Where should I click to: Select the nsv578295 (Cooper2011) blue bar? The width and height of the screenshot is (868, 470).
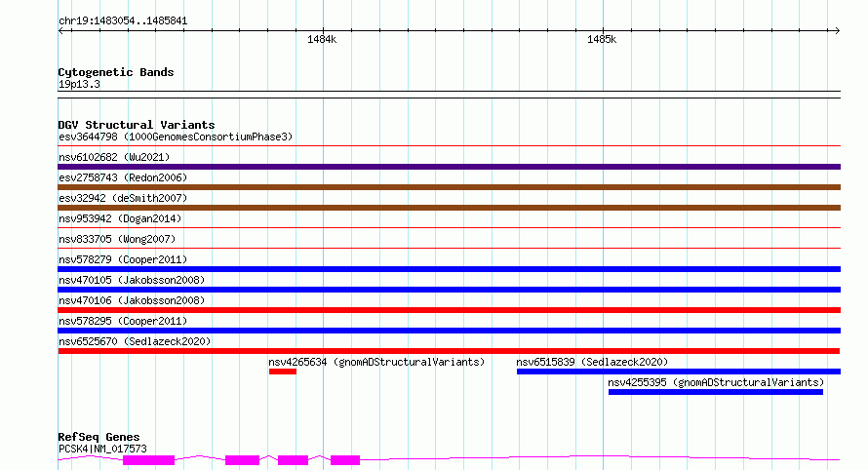(x=449, y=331)
